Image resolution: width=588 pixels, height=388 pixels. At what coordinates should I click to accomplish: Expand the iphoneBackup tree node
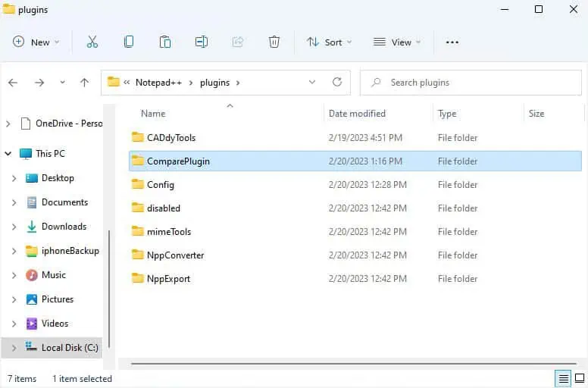[x=14, y=251]
